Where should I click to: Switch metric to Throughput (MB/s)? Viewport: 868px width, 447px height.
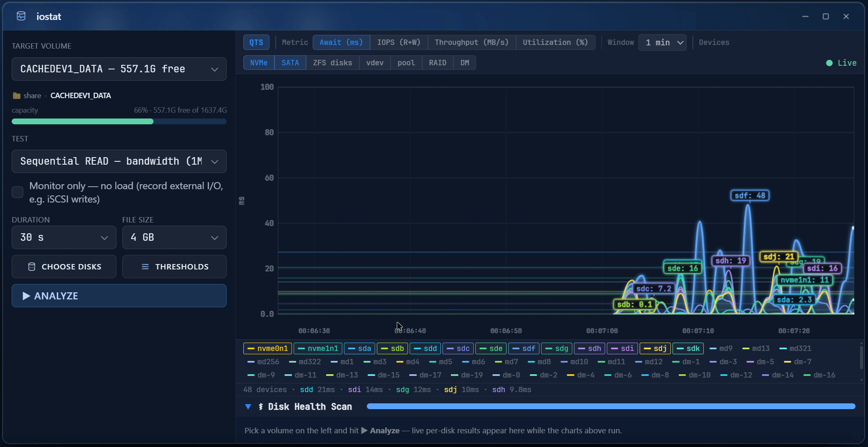472,42
